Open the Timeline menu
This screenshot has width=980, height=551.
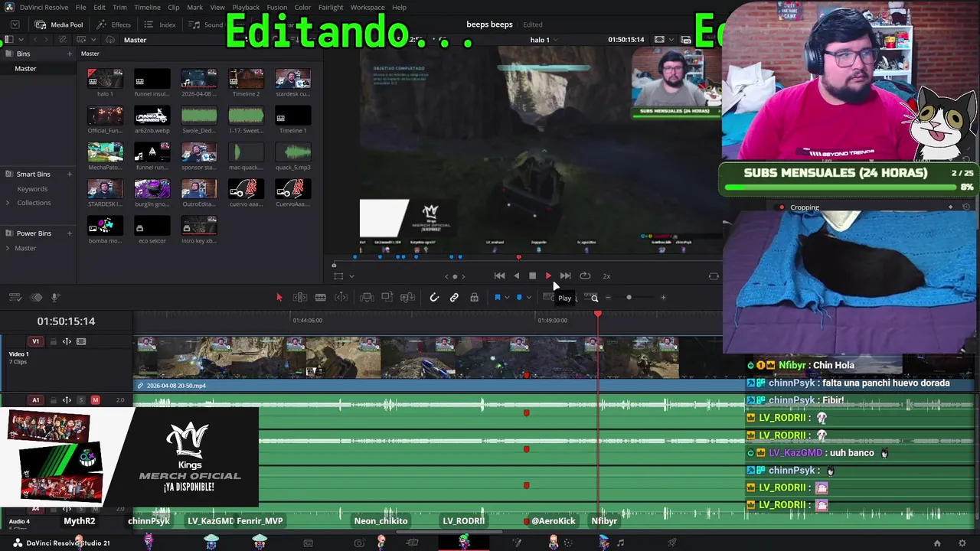point(147,8)
